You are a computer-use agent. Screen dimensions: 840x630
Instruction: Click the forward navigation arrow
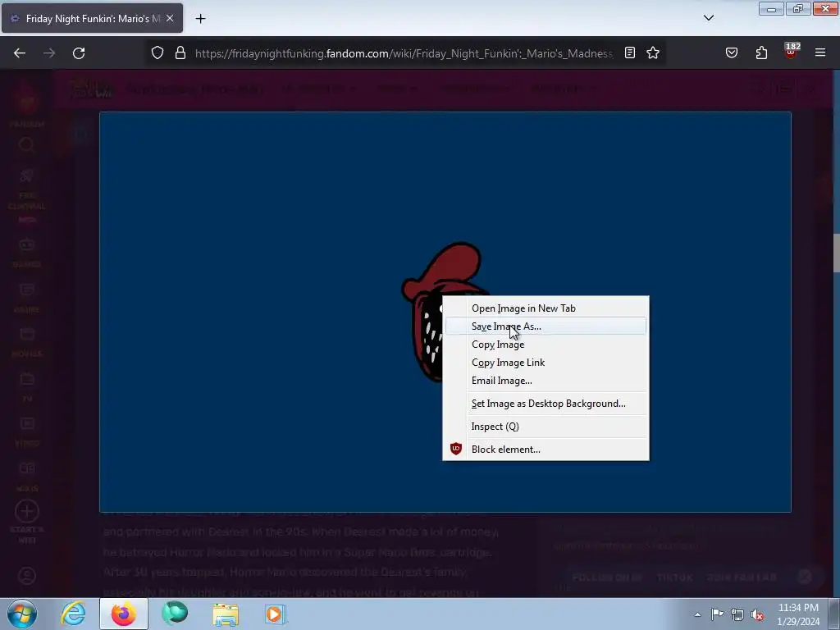[x=49, y=53]
